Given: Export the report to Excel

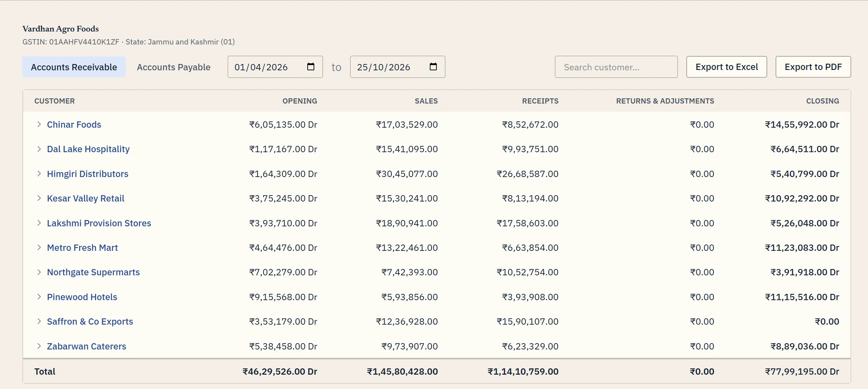Looking at the screenshot, I should point(727,67).
